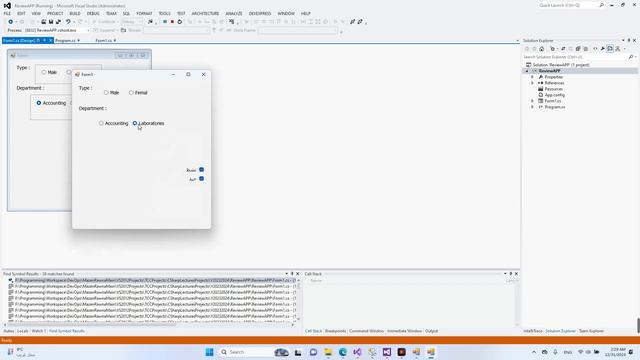
Task: Expand the Form1.cs node in Solution Explorer
Action: pos(532,101)
